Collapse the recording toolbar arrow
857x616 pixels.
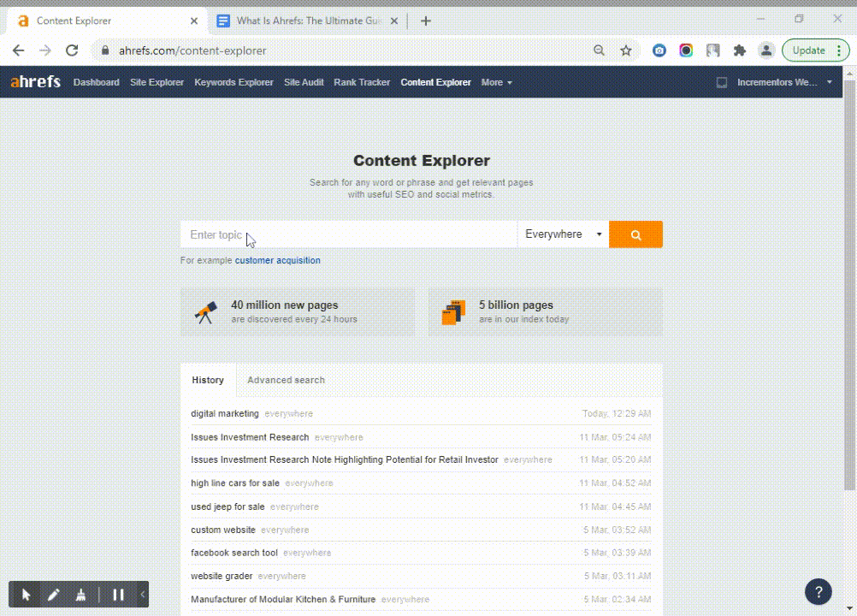point(143,595)
